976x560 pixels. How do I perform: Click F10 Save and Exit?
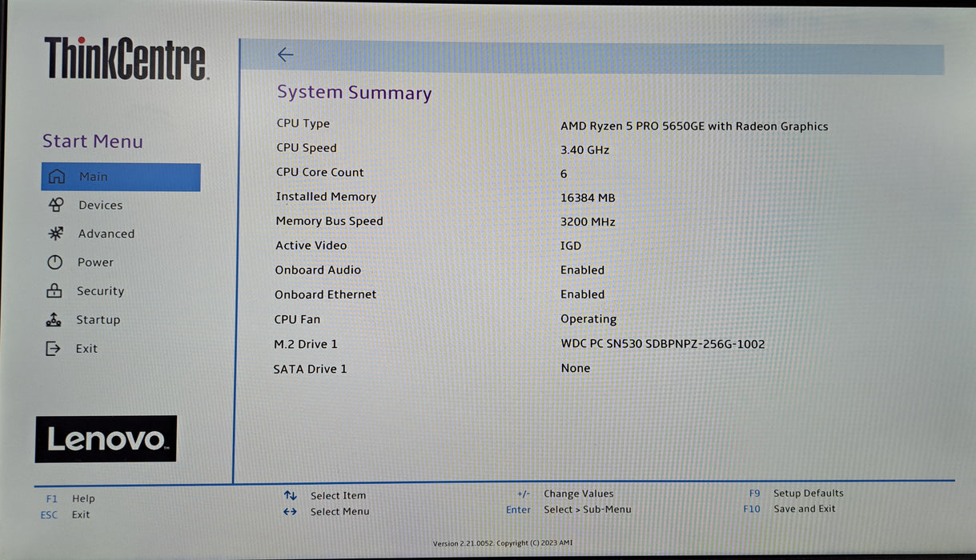pyautogui.click(x=789, y=509)
